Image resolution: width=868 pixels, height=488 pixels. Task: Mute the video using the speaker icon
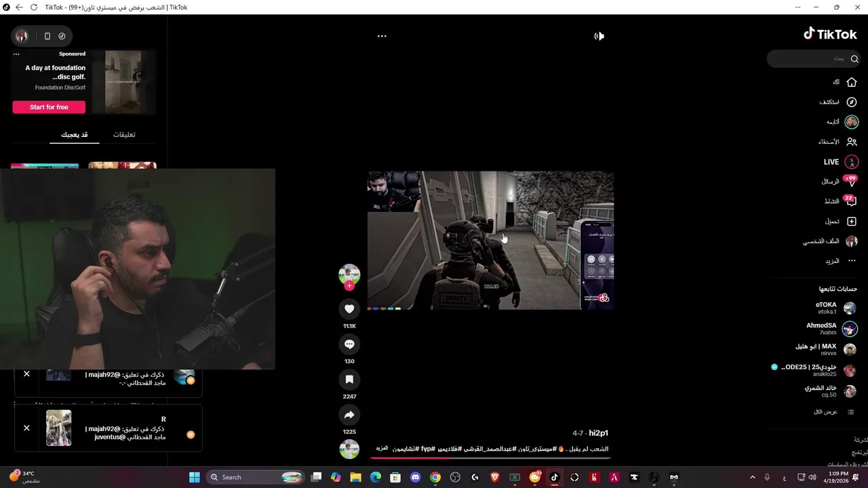pyautogui.click(x=599, y=36)
